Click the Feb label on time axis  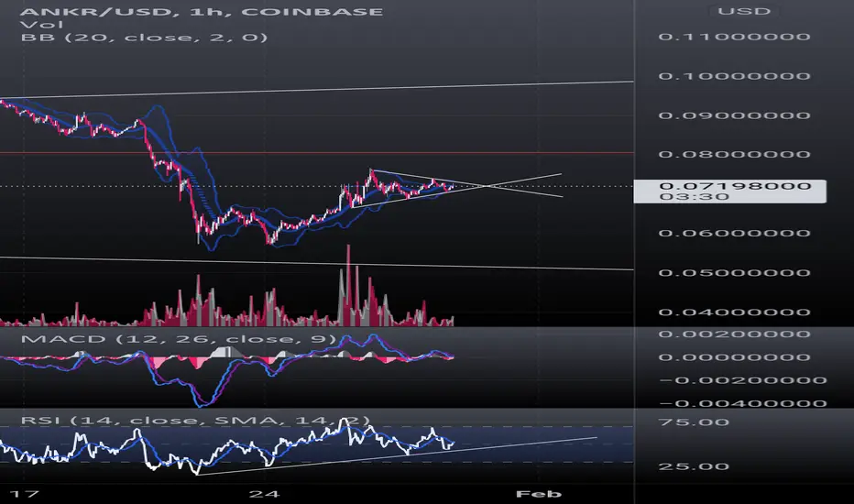pyautogui.click(x=539, y=494)
